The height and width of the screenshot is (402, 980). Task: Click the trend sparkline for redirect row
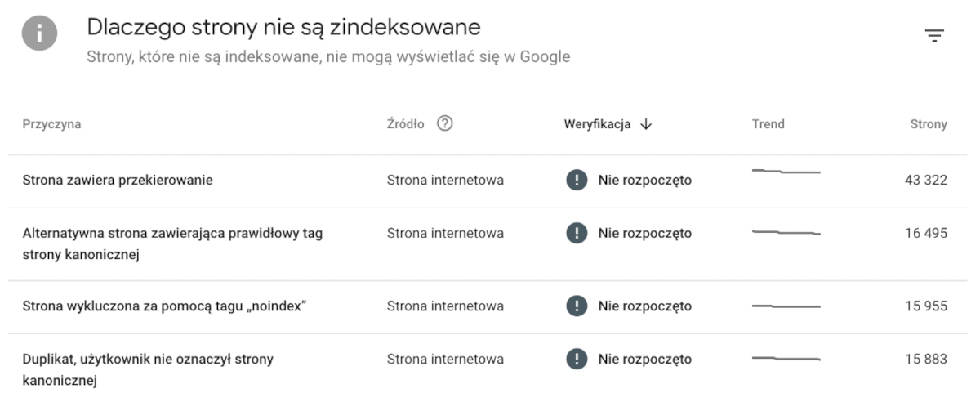click(x=786, y=172)
